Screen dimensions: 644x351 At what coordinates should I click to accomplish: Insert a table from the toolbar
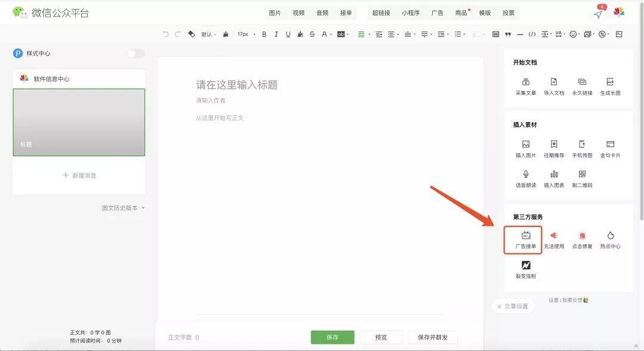point(495,34)
